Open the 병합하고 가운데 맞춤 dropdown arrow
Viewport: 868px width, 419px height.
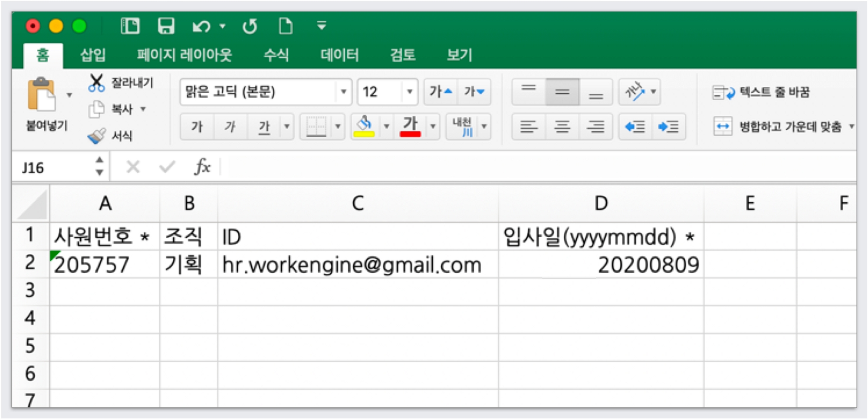coord(851,127)
